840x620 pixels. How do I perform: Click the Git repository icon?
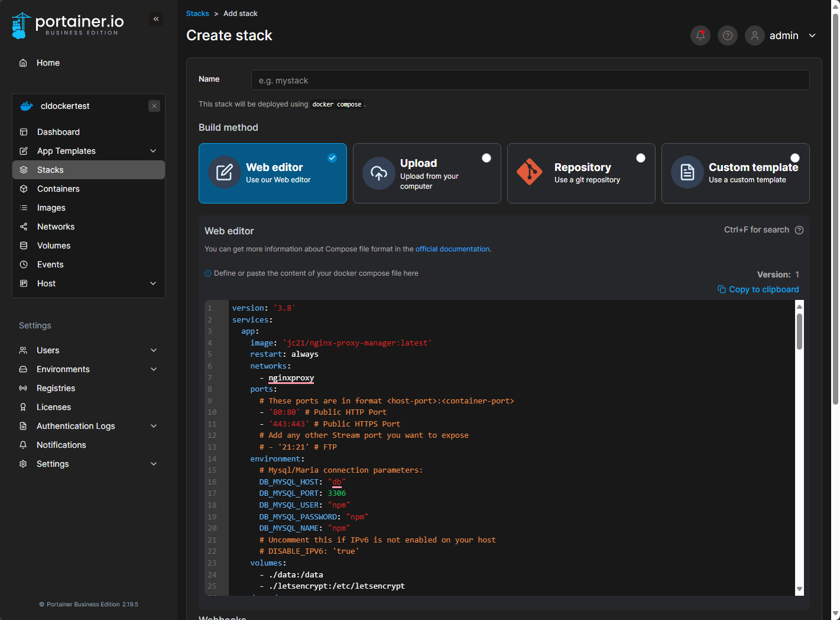point(529,172)
